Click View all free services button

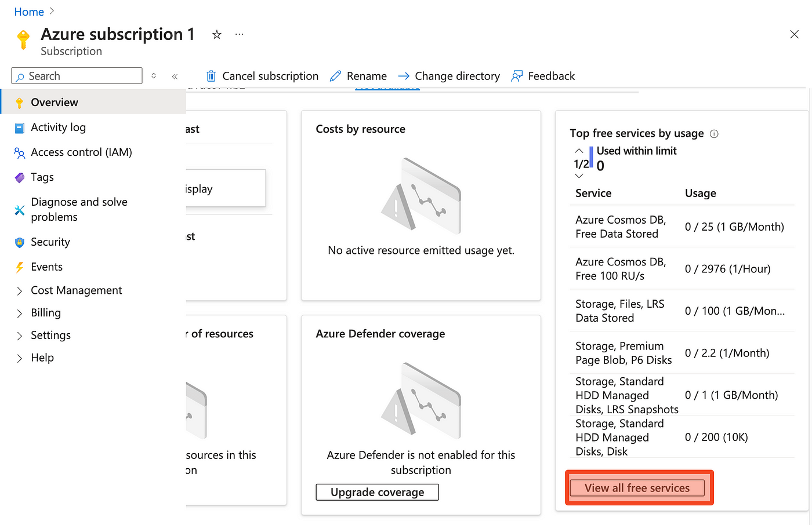tap(637, 488)
